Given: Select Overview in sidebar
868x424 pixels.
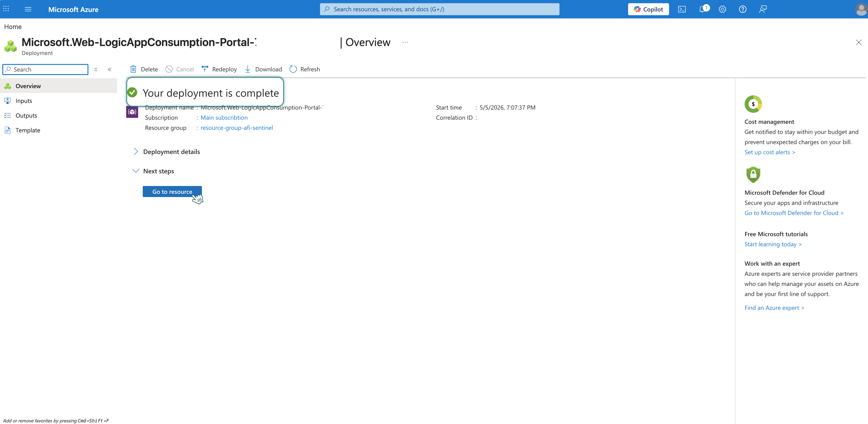Looking at the screenshot, I should pos(59,86).
